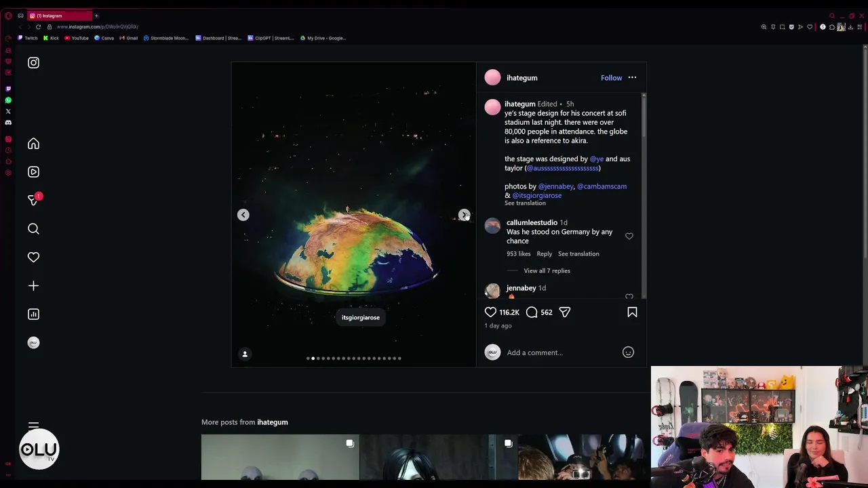This screenshot has width=868, height=488.
Task: Open profile avatar in Instagram sidebar
Action: point(33,343)
